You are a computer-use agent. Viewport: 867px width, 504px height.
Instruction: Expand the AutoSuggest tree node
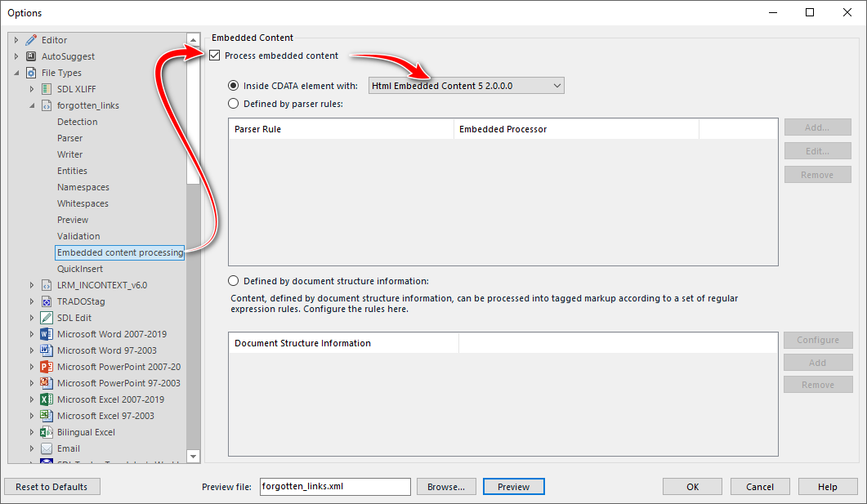point(16,56)
